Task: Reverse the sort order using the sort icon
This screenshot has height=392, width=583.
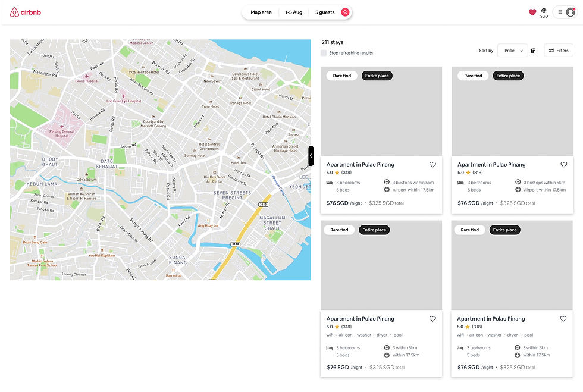Action: tap(533, 51)
